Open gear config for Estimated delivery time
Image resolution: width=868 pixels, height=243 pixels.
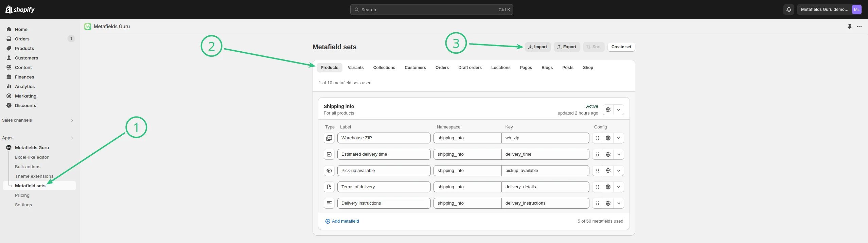click(608, 154)
